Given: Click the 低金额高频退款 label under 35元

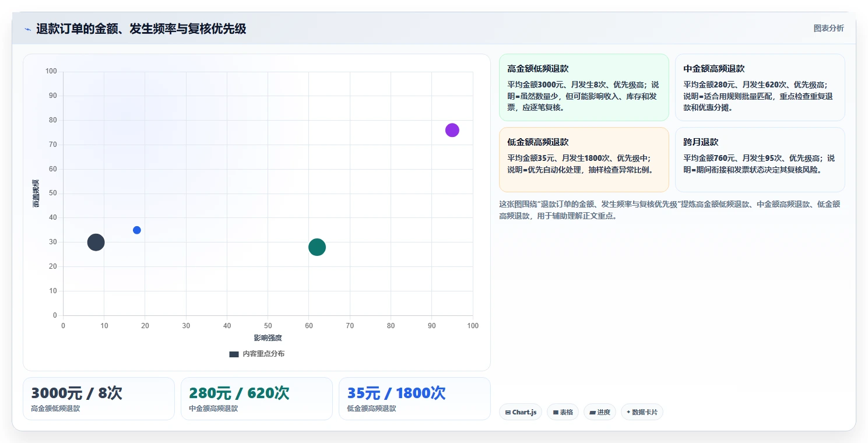Looking at the screenshot, I should (x=371, y=409).
